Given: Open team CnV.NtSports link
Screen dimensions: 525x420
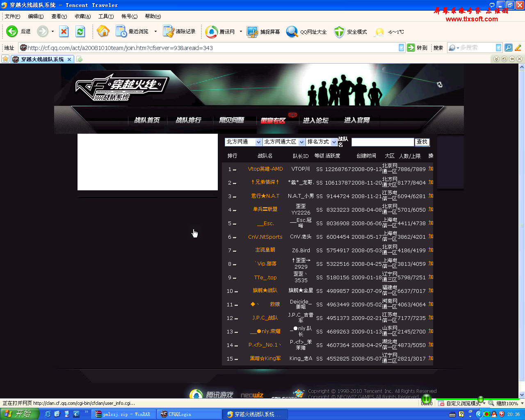Looking at the screenshot, I should tap(265, 237).
